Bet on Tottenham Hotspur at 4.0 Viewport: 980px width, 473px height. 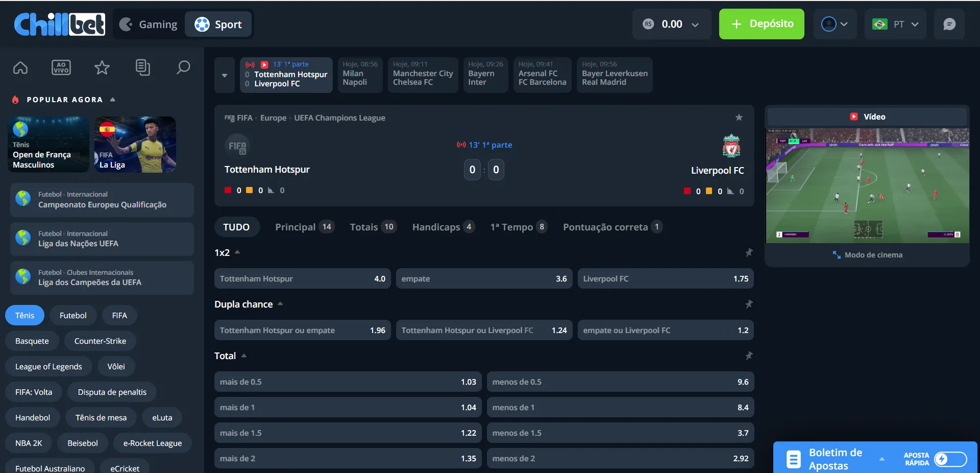[x=303, y=278]
